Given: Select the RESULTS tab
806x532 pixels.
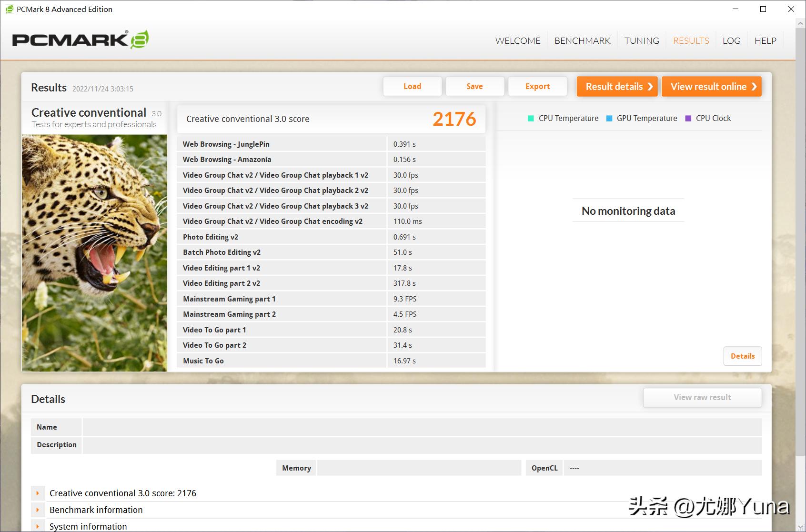Looking at the screenshot, I should point(691,41).
